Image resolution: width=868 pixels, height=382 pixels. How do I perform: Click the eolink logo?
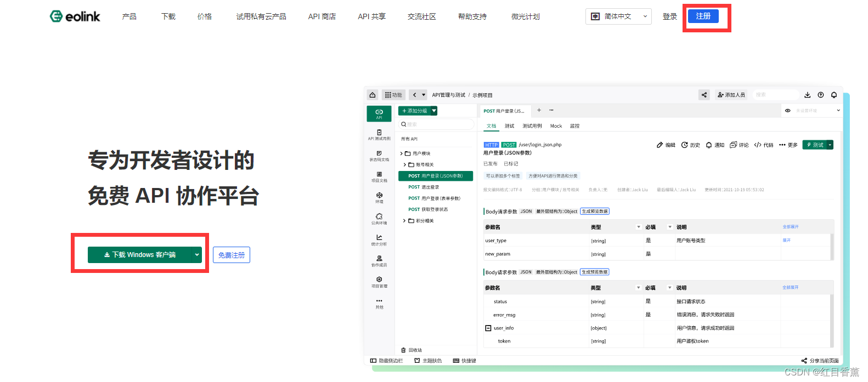click(x=75, y=16)
